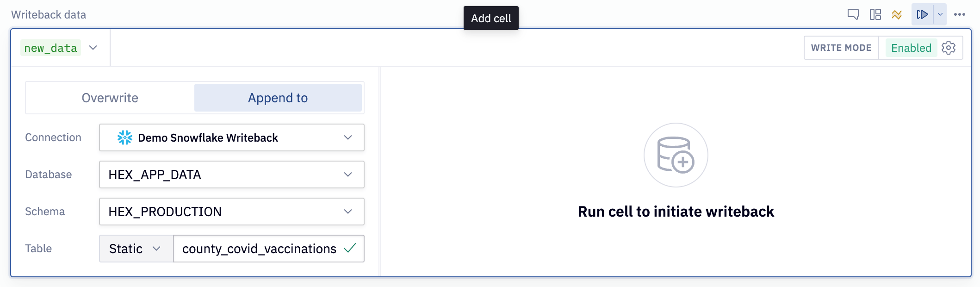Expand the run options arrow

940,14
